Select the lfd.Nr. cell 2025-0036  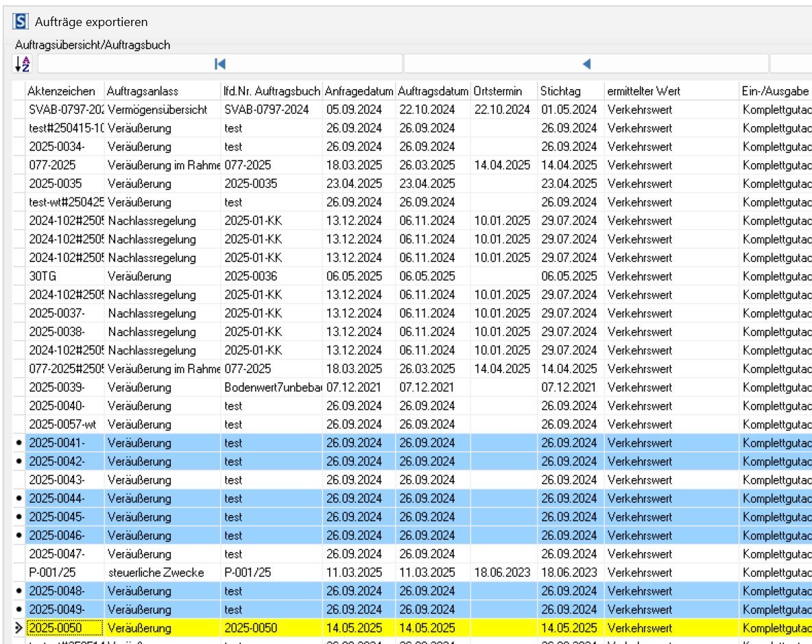coord(272,276)
